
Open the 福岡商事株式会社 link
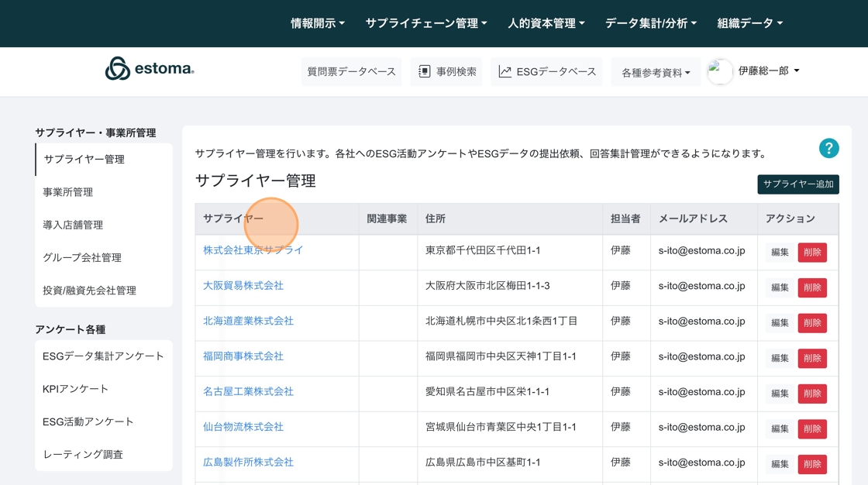(x=243, y=356)
